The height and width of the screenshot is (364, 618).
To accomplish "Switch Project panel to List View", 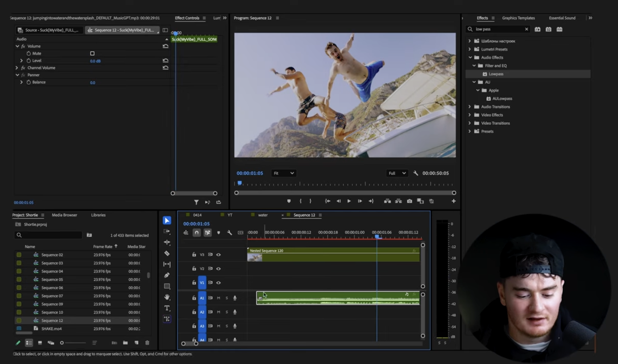I will (29, 343).
